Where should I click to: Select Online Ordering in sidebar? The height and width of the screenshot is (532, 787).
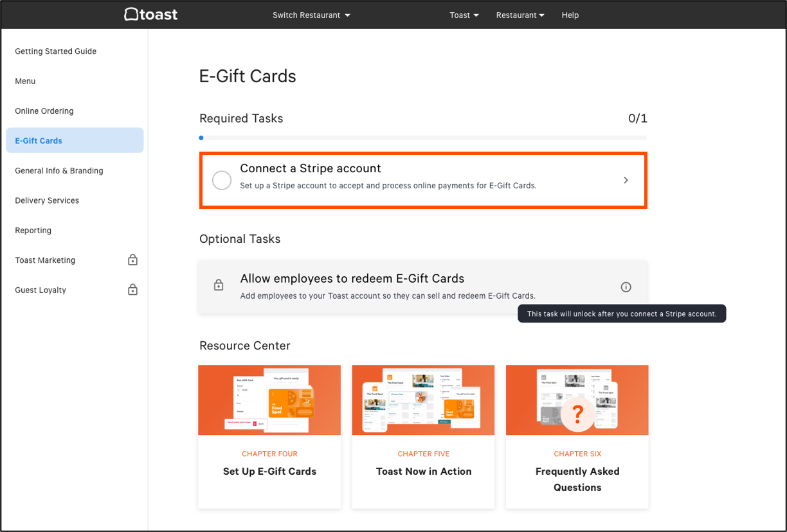pos(44,111)
